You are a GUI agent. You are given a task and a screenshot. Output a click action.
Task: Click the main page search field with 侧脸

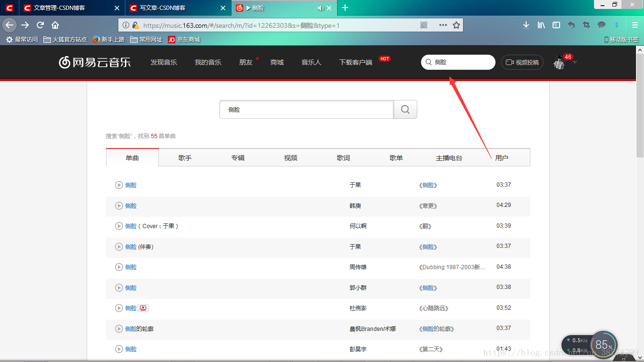306,109
